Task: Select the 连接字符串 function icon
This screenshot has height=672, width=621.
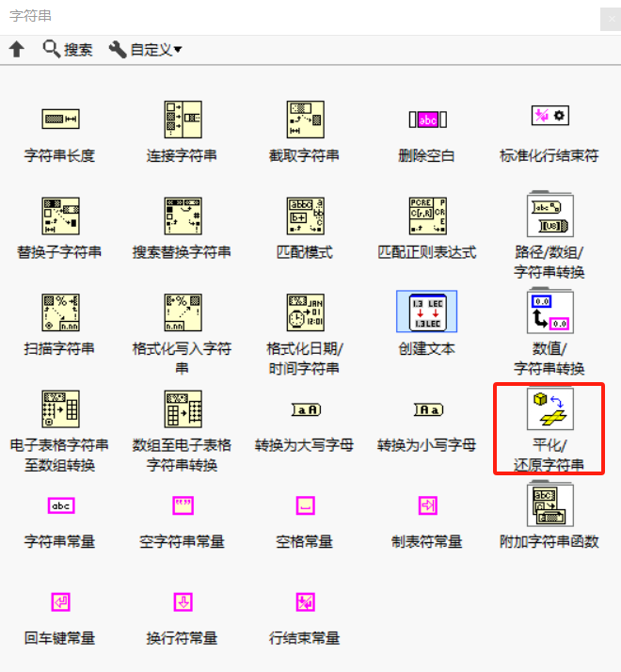Action: [183, 120]
